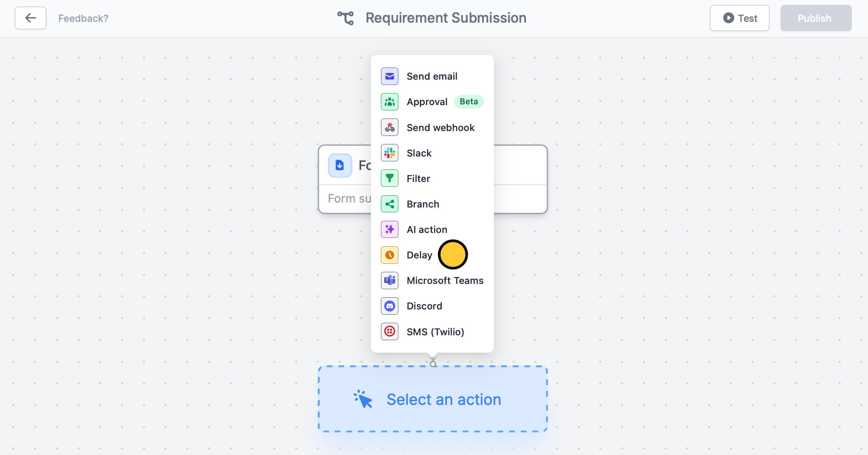The image size is (868, 455).
Task: Select the Delay clock icon
Action: 389,255
